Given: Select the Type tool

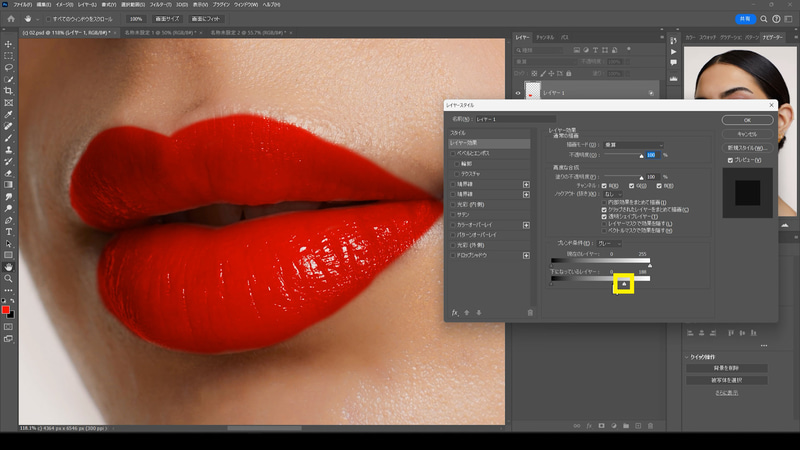Looking at the screenshot, I should coord(8,231).
